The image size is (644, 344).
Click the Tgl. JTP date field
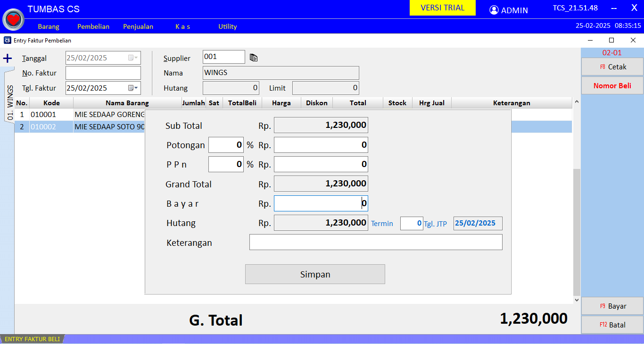pyautogui.click(x=478, y=223)
